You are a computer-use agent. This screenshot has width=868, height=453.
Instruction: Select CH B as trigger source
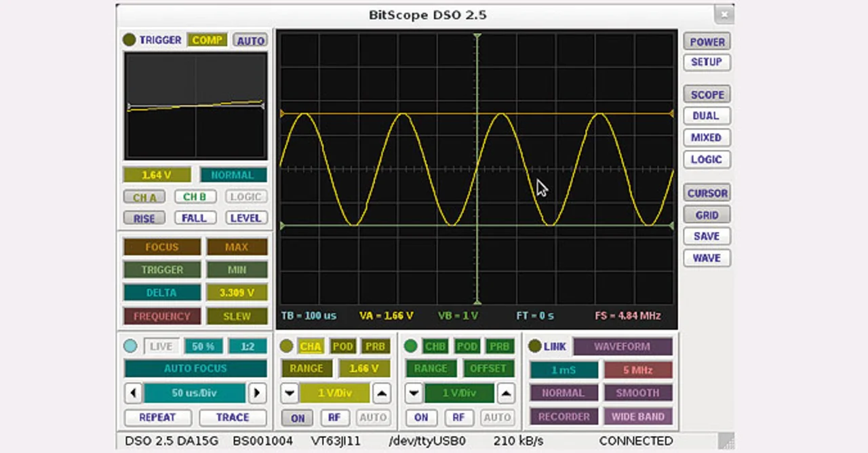point(195,197)
